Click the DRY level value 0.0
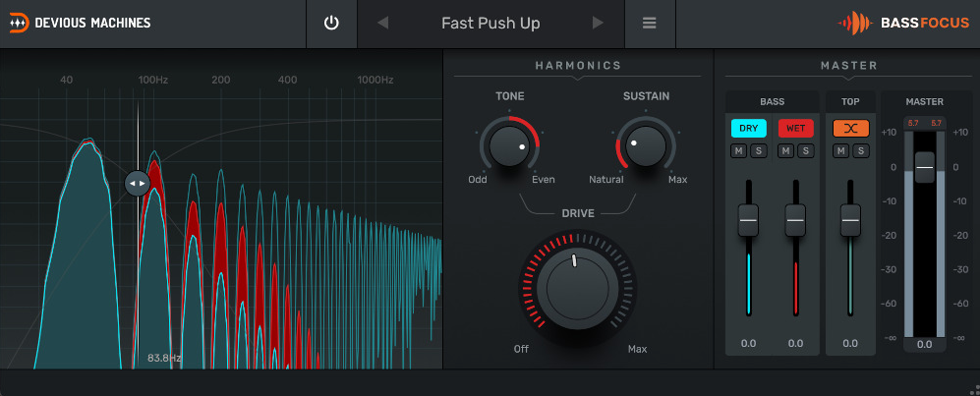 [748, 343]
